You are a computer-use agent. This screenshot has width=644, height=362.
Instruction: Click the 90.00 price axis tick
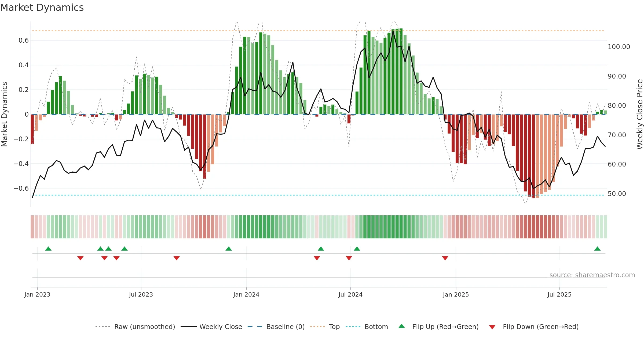(617, 76)
